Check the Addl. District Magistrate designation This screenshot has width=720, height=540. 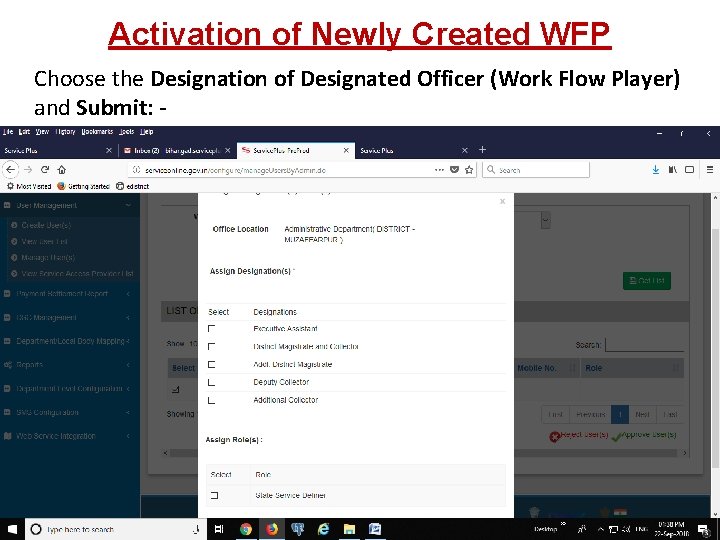pyautogui.click(x=211, y=365)
